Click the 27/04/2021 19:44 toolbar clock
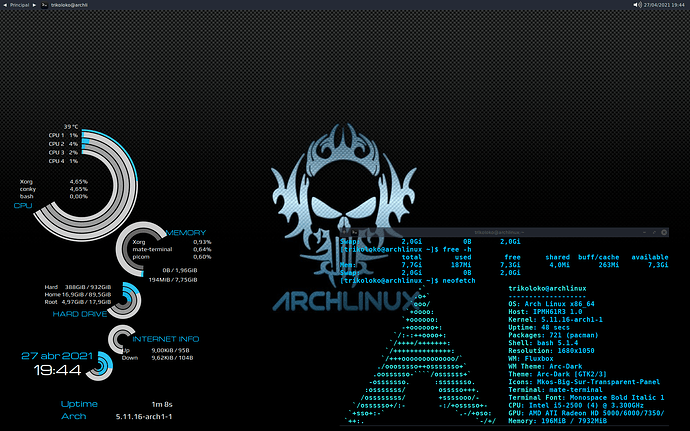Viewport: 690px width, 431px height. coord(664,5)
